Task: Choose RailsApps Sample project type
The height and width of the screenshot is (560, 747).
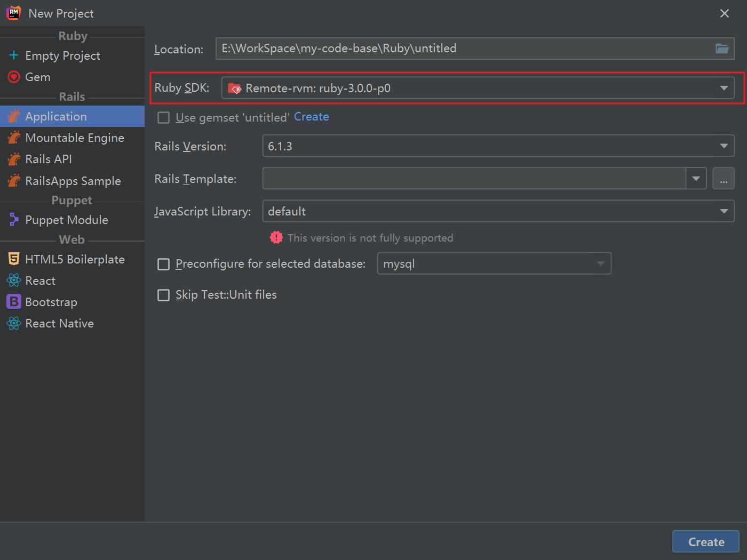Action: (72, 181)
